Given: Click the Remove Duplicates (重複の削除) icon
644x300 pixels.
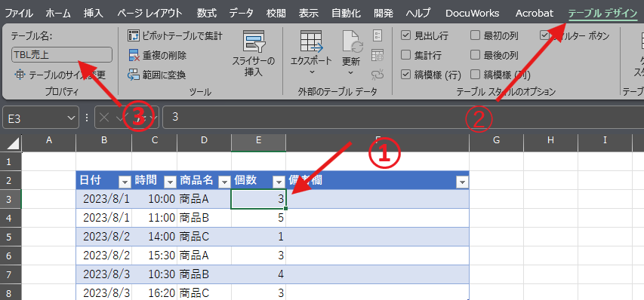Looking at the screenshot, I should [134, 55].
